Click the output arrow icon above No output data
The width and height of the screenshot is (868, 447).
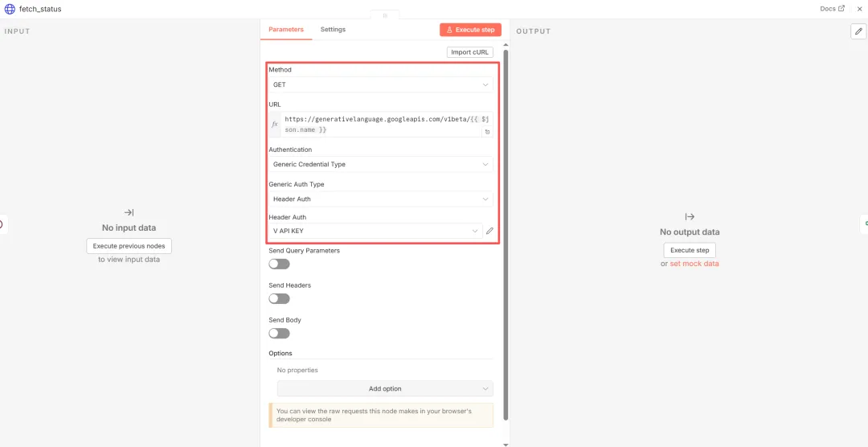(x=690, y=216)
